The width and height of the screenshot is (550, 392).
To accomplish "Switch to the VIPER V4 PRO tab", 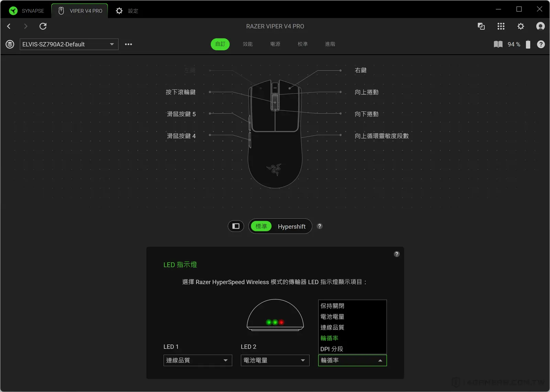I will [x=80, y=11].
